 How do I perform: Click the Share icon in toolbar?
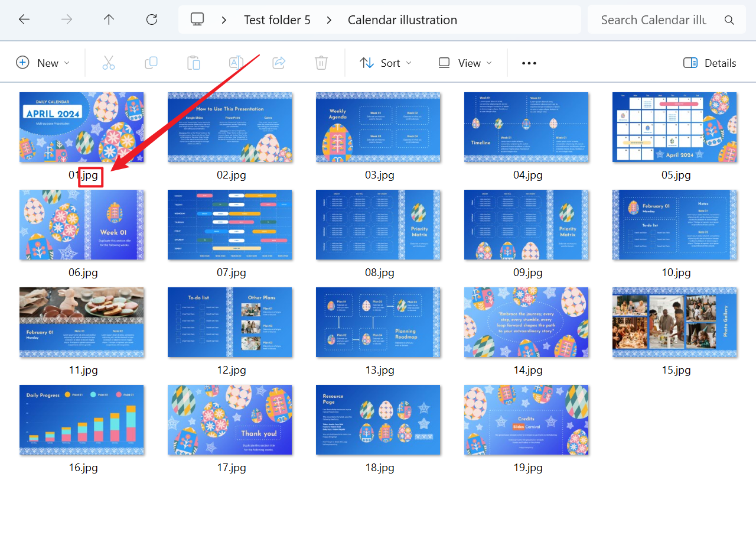point(279,63)
